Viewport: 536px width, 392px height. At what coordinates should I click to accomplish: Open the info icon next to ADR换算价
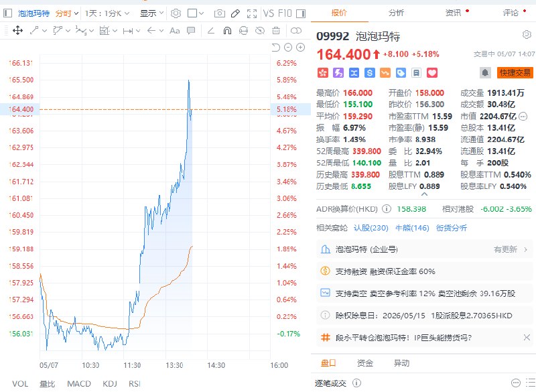pyautogui.click(x=387, y=209)
